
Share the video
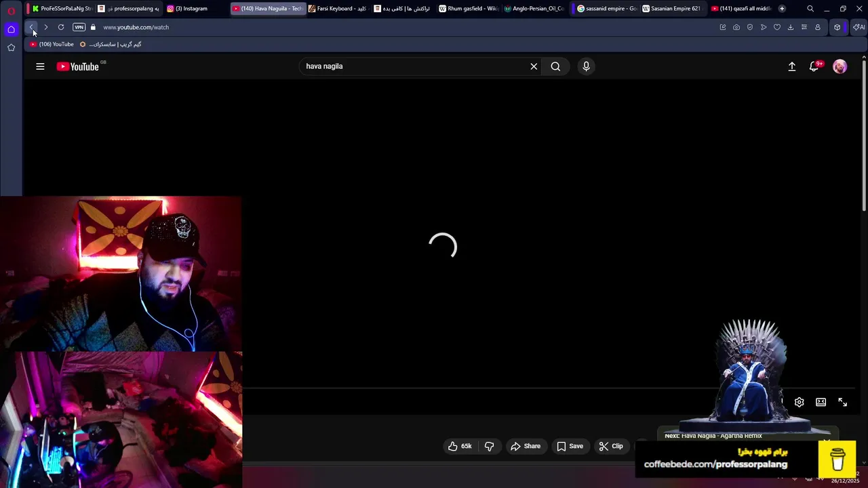tap(526, 446)
